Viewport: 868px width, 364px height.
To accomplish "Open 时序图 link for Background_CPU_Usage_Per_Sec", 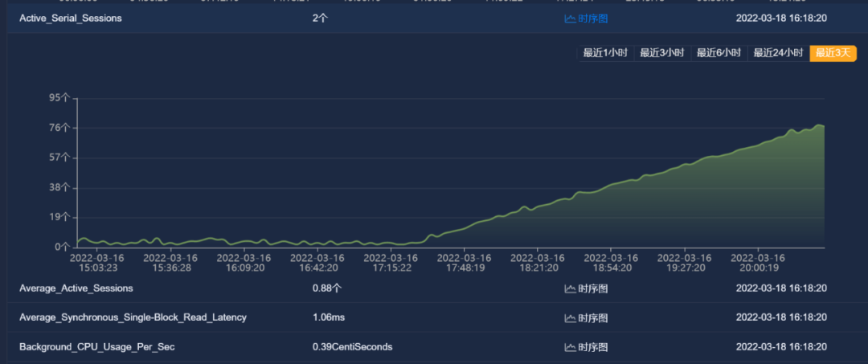I will (x=593, y=347).
